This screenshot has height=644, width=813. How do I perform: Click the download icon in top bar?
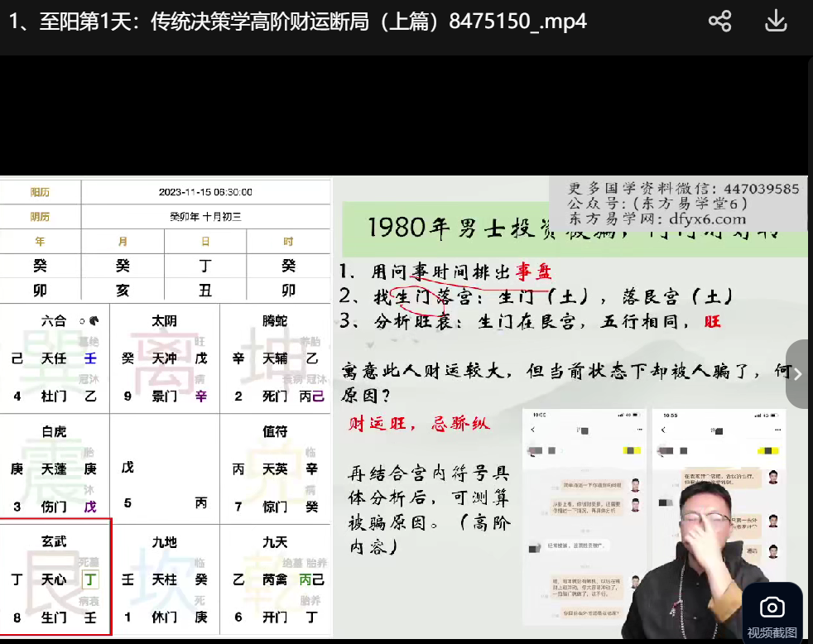point(776,22)
